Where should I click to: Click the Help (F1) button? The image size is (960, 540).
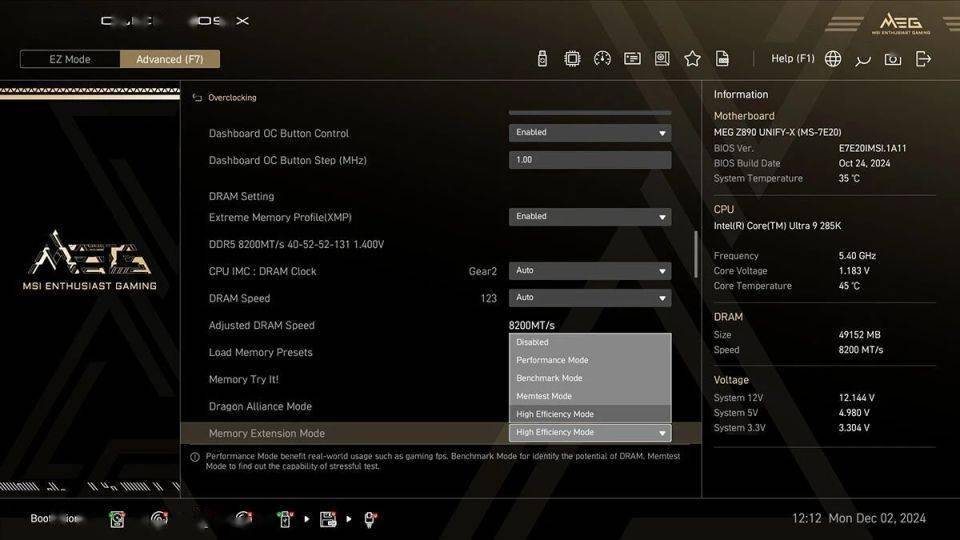(x=792, y=59)
